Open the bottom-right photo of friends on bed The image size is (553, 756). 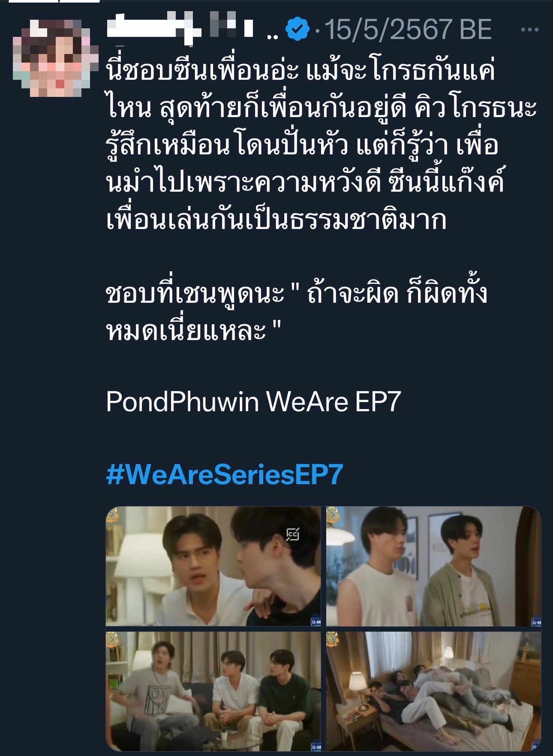click(433, 691)
